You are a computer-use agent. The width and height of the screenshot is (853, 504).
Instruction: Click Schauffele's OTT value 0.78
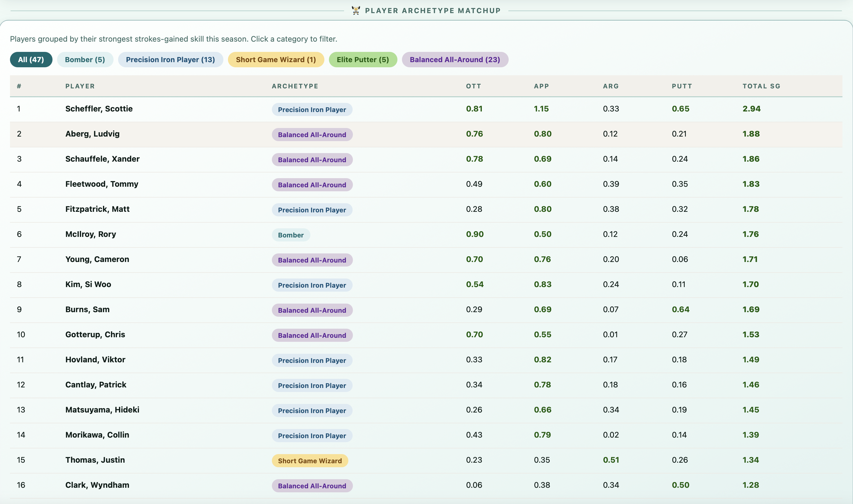474,159
